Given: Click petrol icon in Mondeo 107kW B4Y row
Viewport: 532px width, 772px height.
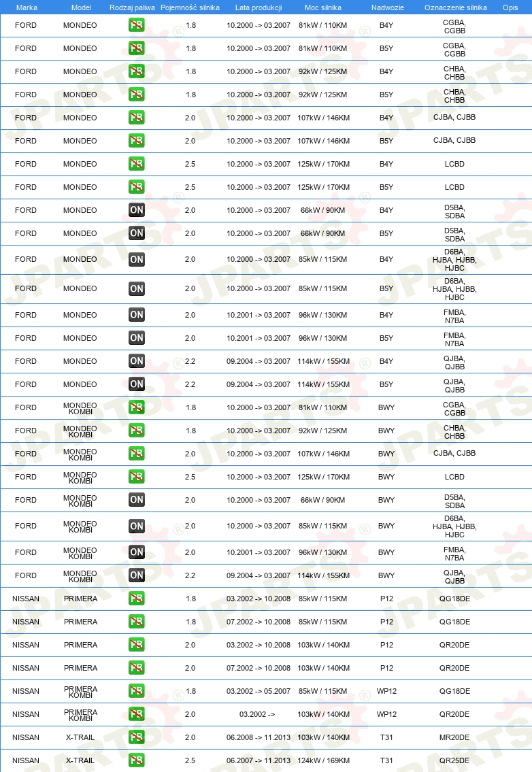Looking at the screenshot, I should point(137,118).
